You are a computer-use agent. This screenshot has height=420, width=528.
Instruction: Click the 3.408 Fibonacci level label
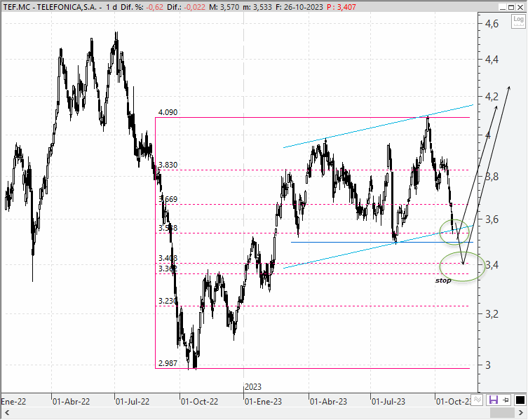click(x=168, y=258)
